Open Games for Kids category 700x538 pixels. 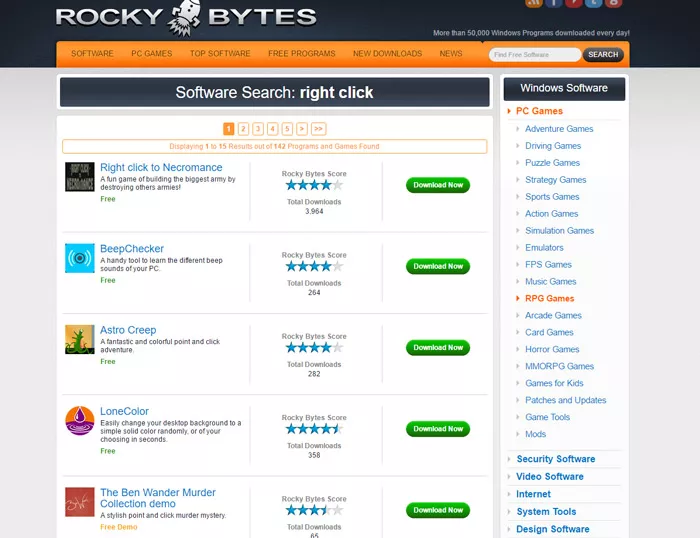(x=554, y=383)
